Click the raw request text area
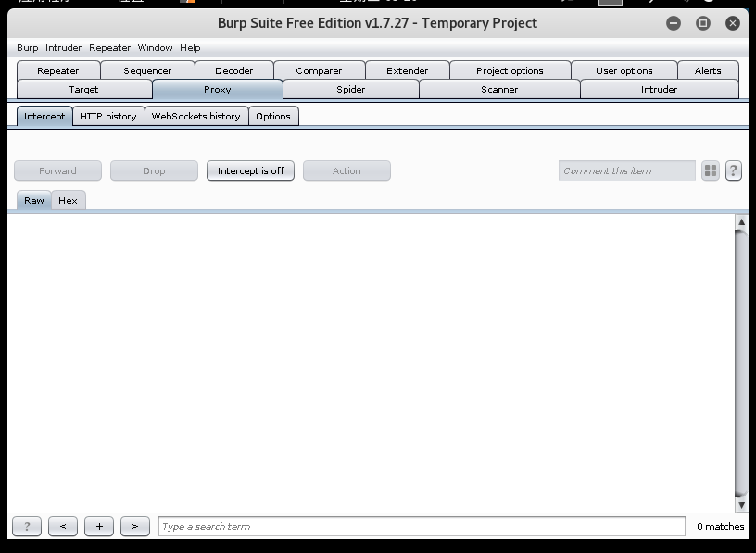The height and width of the screenshot is (553, 756). (371, 363)
